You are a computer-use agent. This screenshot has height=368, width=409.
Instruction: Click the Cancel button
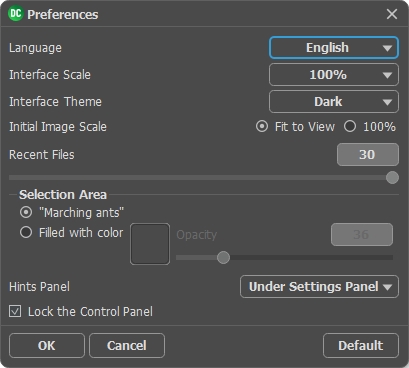tap(127, 346)
